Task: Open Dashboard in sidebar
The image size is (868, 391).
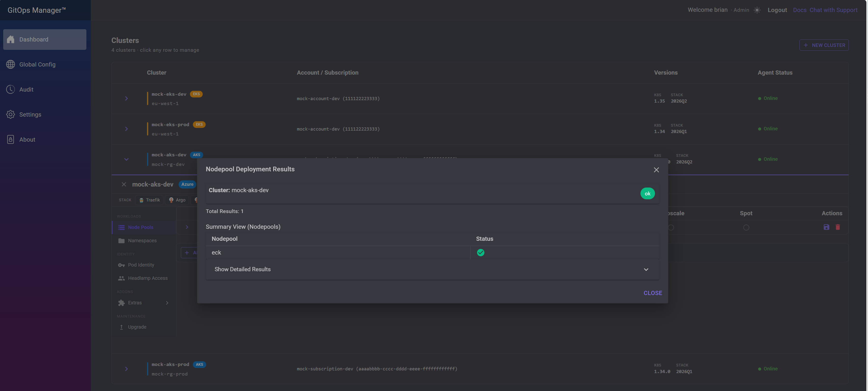Action: pos(44,40)
